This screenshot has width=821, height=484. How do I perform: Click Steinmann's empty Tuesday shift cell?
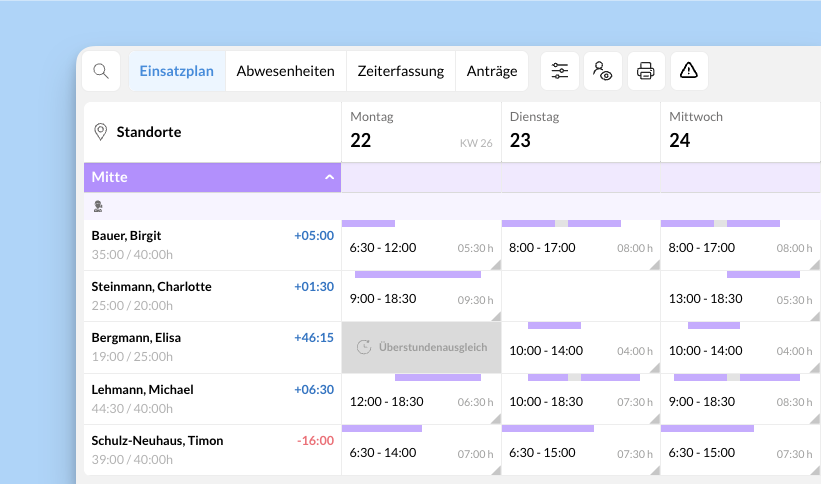581,296
